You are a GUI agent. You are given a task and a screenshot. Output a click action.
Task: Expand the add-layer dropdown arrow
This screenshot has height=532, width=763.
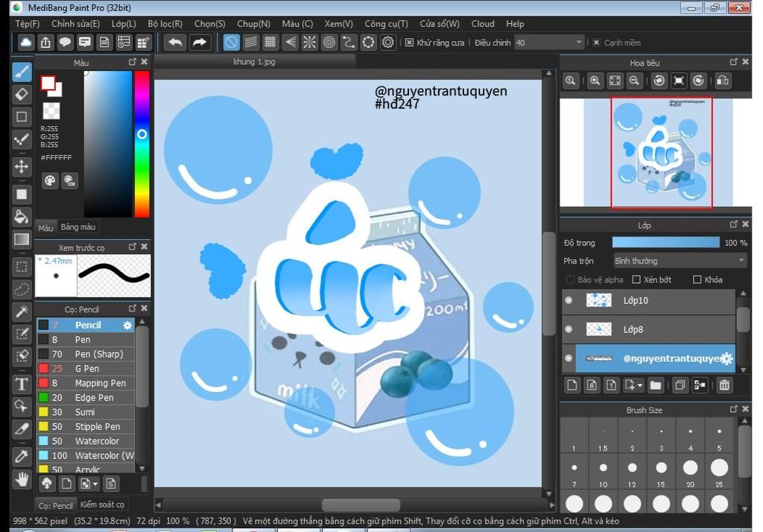(x=640, y=385)
